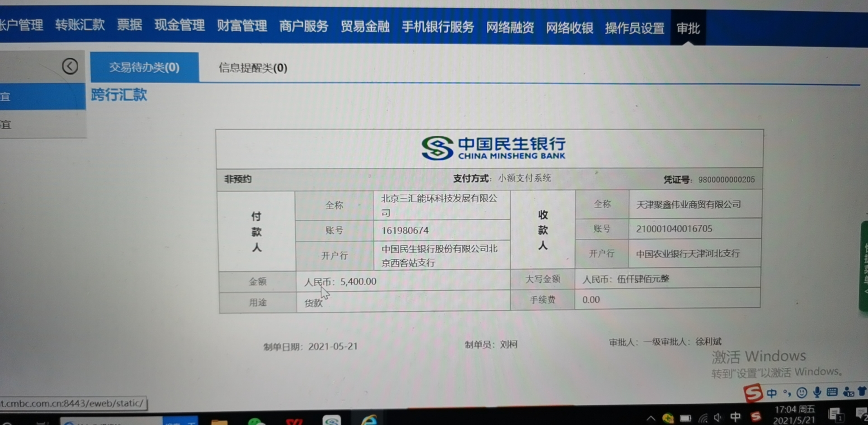Click the creation date 2021-05-21
The image size is (868, 425).
click(333, 346)
